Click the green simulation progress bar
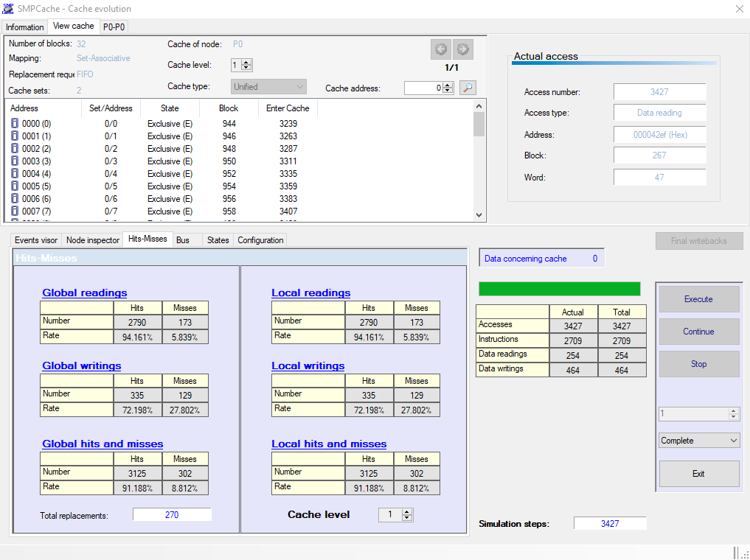 [559, 289]
